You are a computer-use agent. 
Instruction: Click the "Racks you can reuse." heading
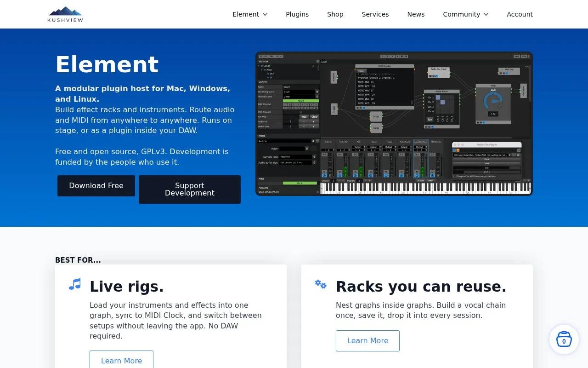click(421, 287)
